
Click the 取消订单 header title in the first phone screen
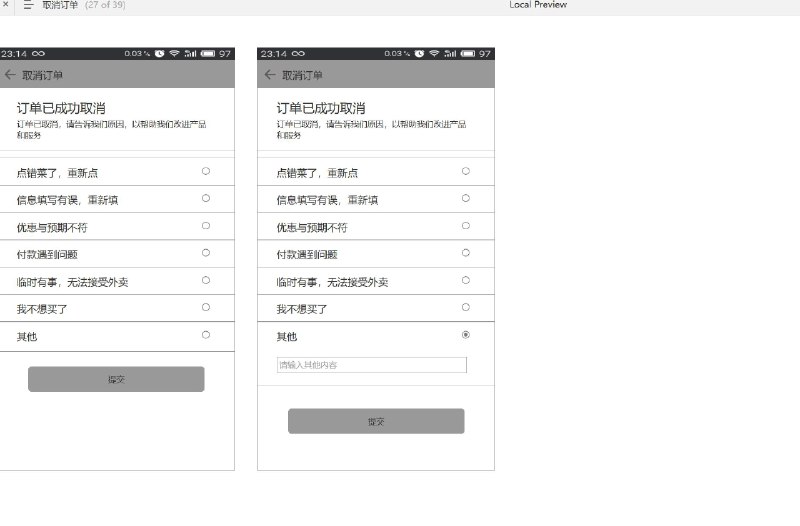(42, 76)
